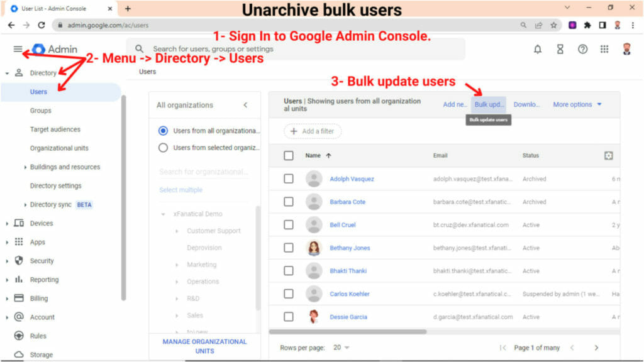Click the search icon in the search bar
This screenshot has width=644, height=362.
point(138,48)
